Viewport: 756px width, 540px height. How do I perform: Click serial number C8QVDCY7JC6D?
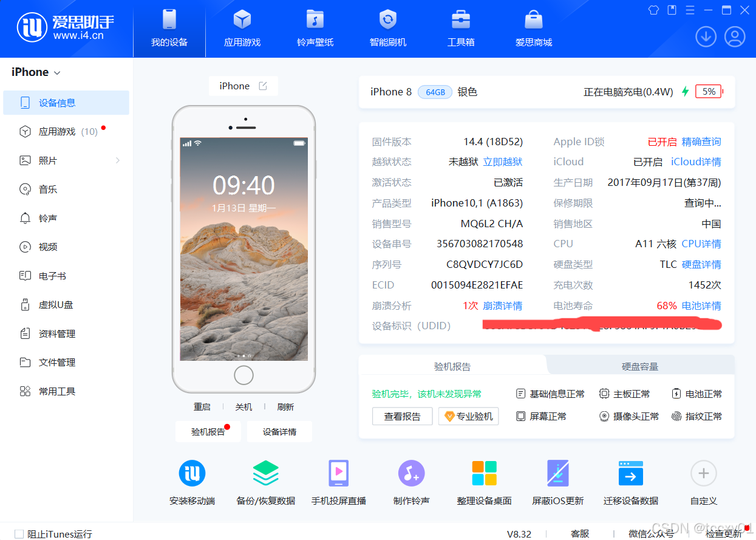485,265
